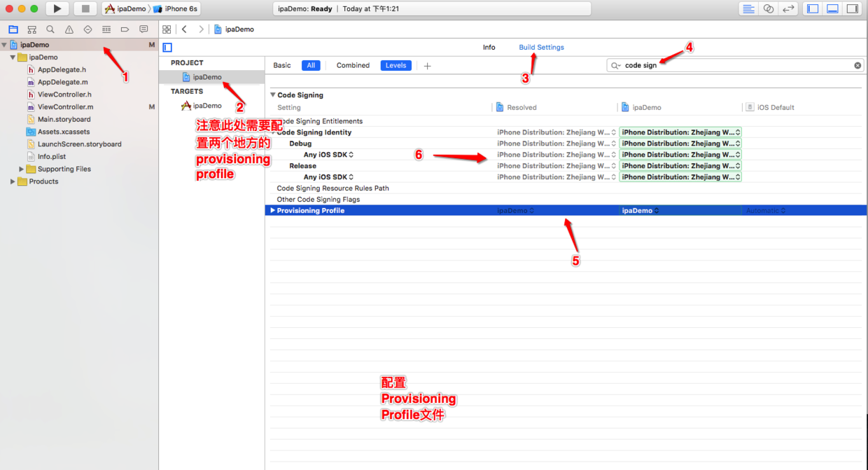This screenshot has width=868, height=470.
Task: Switch to Combined view
Action: 353,65
